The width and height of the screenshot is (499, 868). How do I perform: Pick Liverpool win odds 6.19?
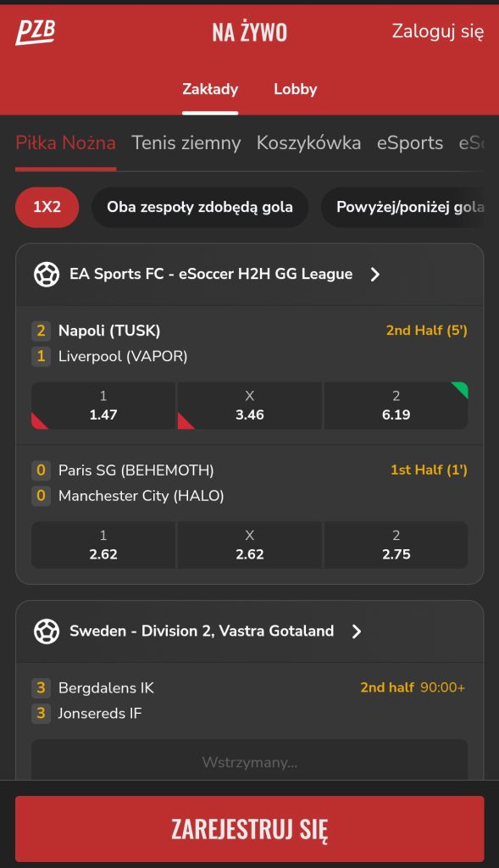coord(396,406)
